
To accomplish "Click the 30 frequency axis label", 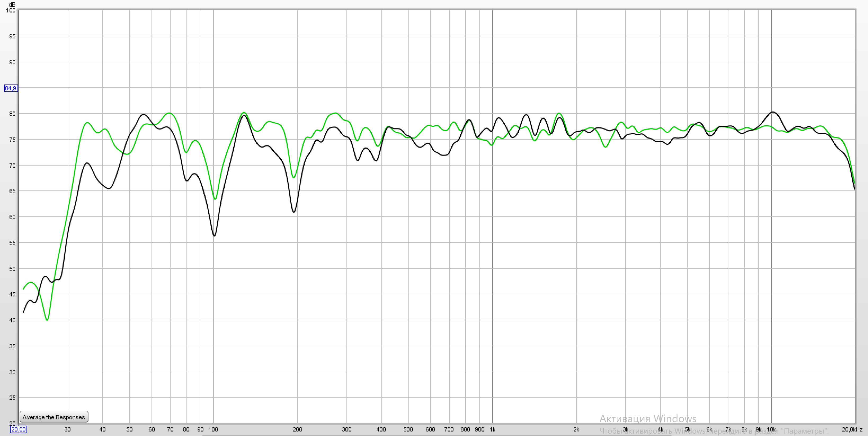I will point(67,430).
